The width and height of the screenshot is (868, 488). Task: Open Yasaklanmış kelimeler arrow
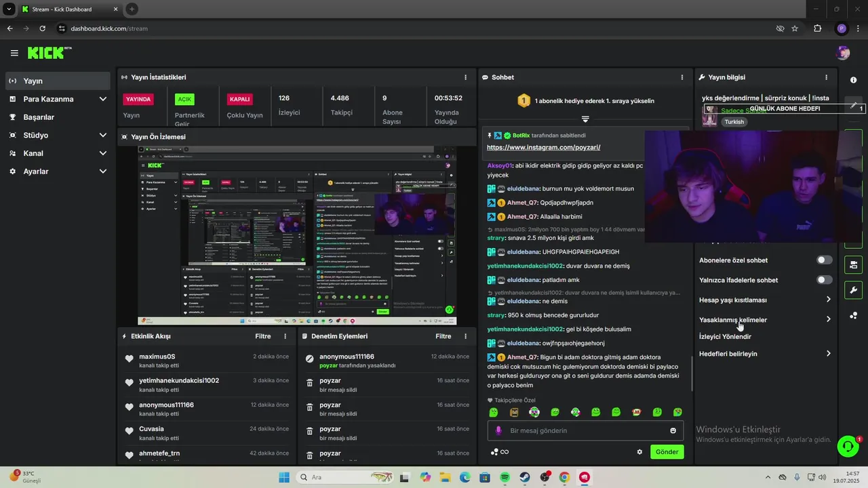point(828,319)
